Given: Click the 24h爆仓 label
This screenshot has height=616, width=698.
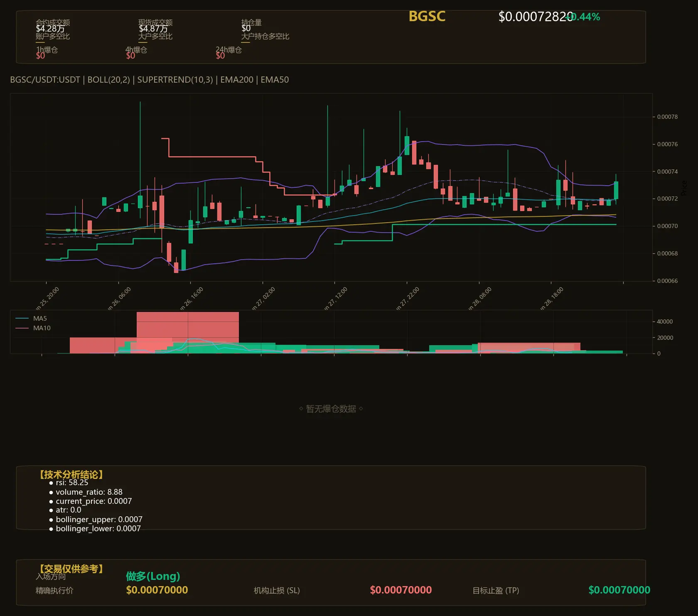Looking at the screenshot, I should click(229, 50).
